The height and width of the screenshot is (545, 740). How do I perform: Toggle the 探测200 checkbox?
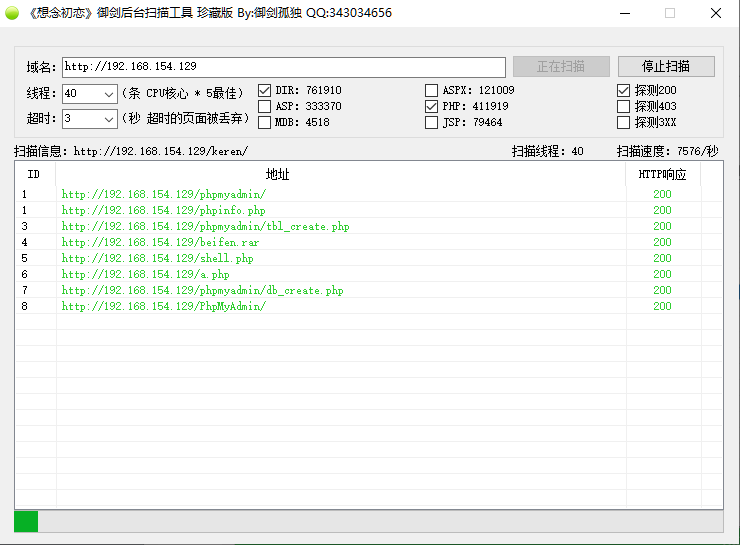pyautogui.click(x=623, y=91)
